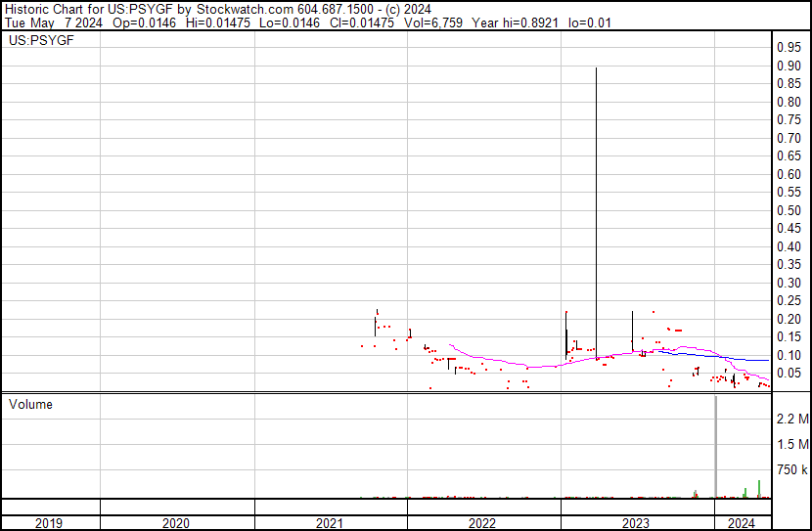Click the large gray volume bar in 2024
This screenshot has width=812, height=531.
click(716, 447)
